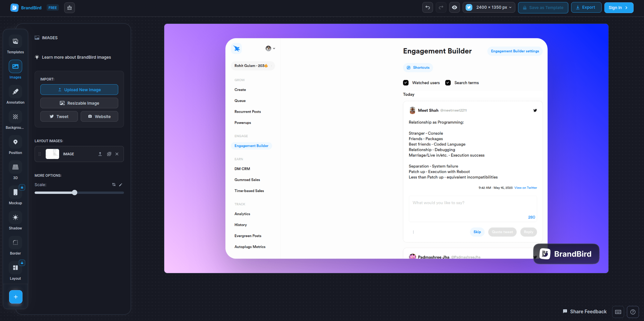
Task: Click the plus button to add a design
Action: pyautogui.click(x=15, y=297)
